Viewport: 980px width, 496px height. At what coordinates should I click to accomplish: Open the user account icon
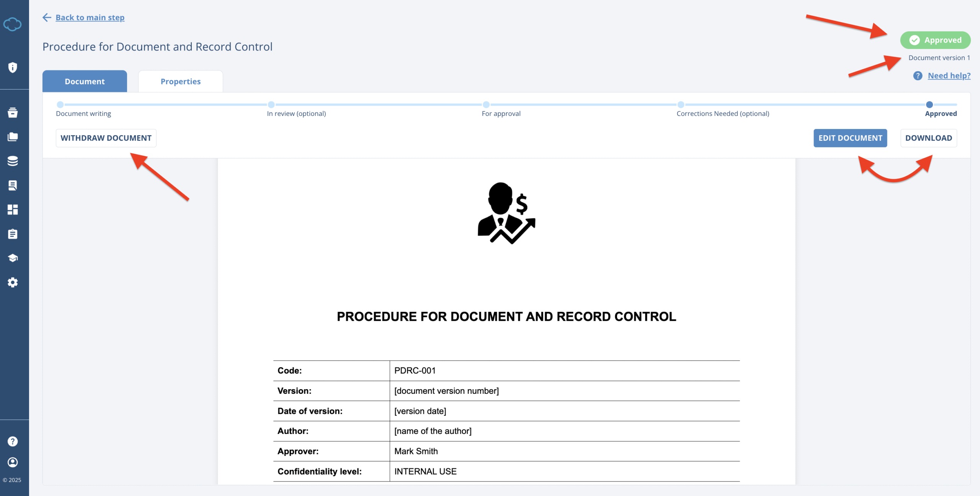pyautogui.click(x=13, y=462)
